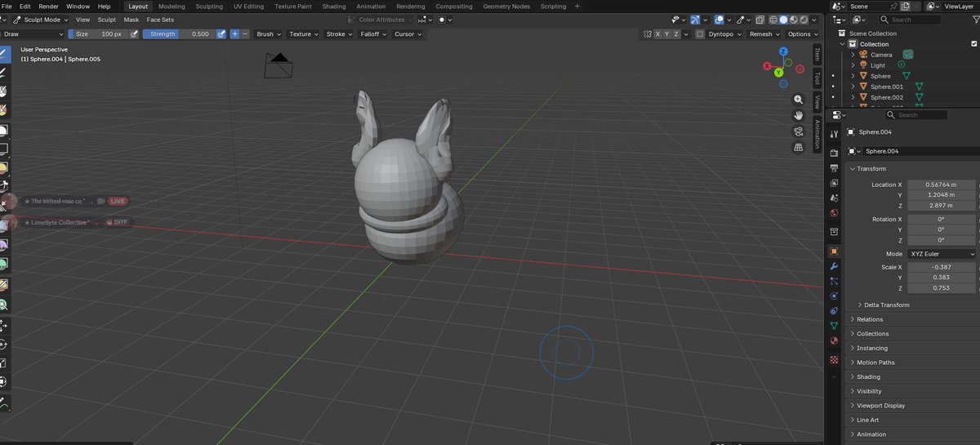Toggle perspective/orthographic grid gizmo
Viewport: 980px width, 445px height.
pos(799,148)
